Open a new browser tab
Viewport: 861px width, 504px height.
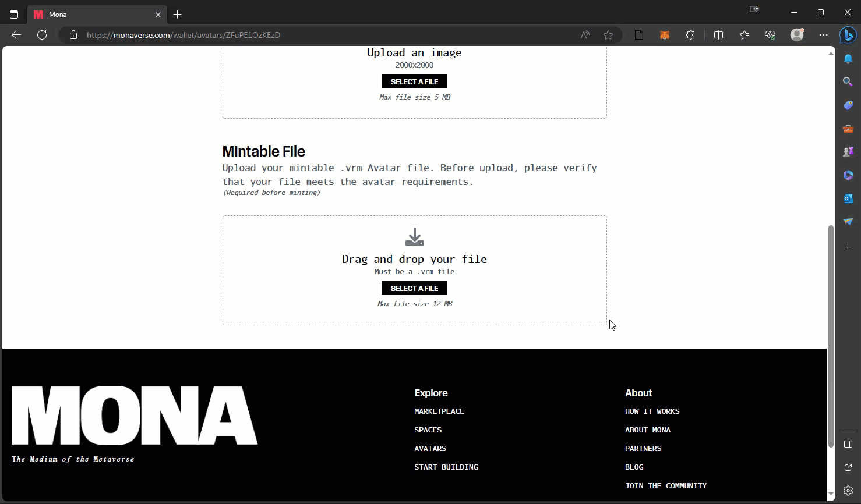point(178,14)
